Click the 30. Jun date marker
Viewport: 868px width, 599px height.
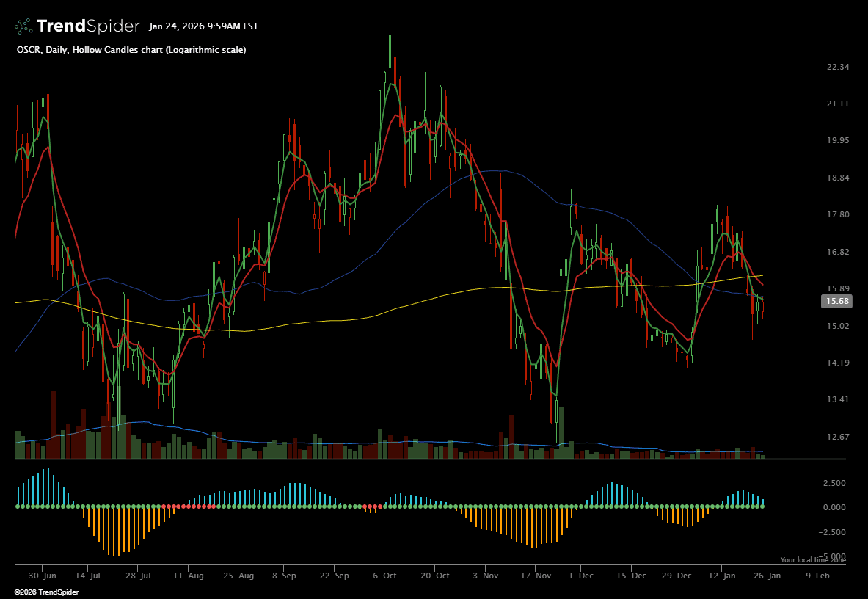[x=43, y=576]
